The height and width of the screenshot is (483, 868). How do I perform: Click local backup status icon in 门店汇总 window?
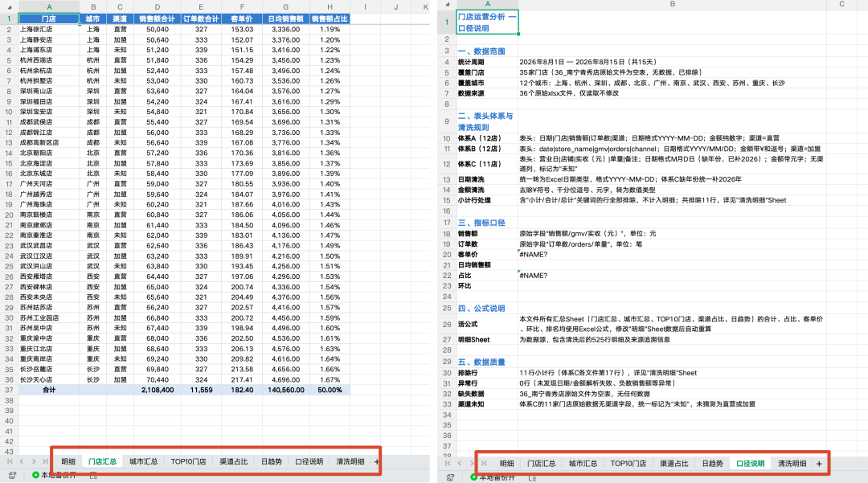coord(35,475)
